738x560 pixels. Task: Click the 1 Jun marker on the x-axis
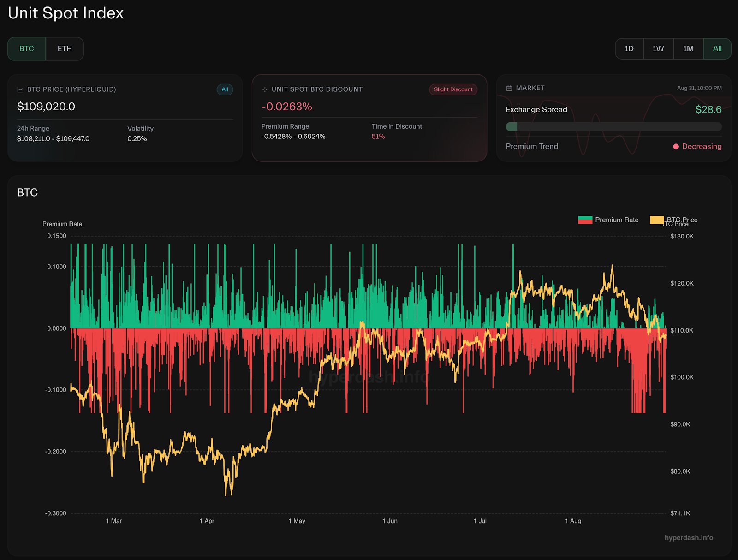coord(390,521)
